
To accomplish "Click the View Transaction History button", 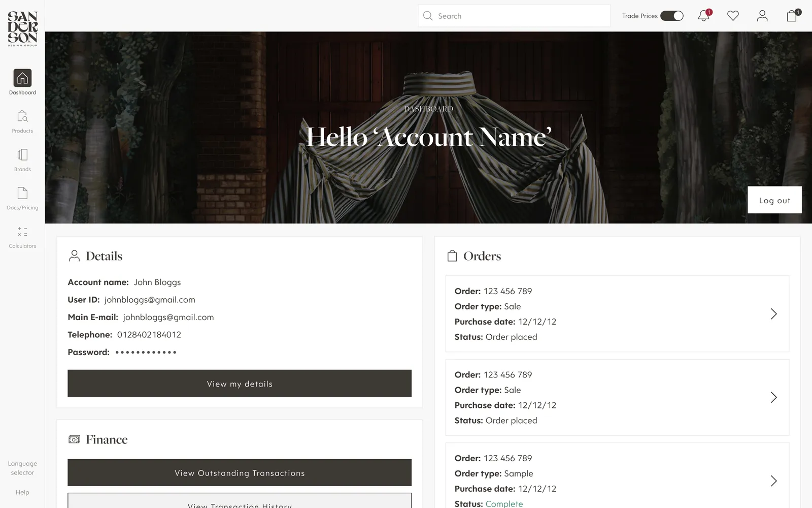I will (240, 501).
